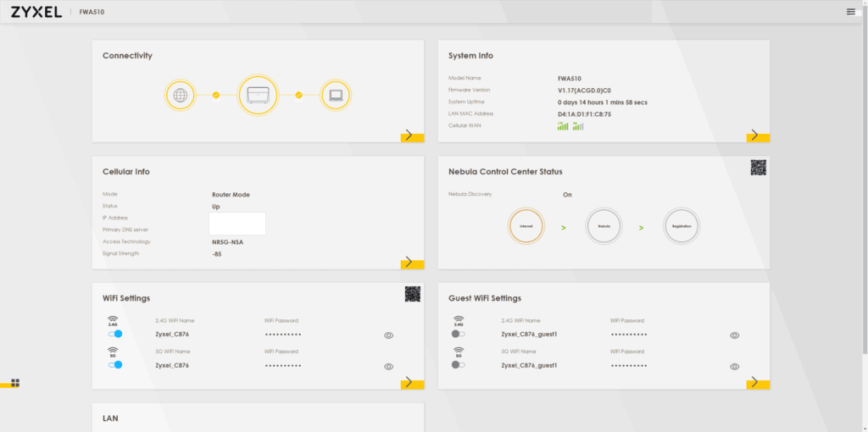Click the router device icon in Connectivity
This screenshot has height=432, width=868.
258,95
